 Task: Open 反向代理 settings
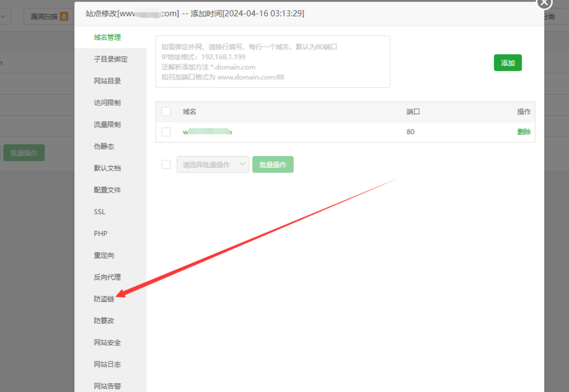[107, 277]
